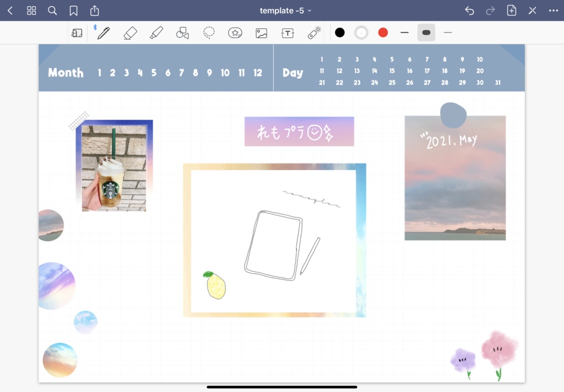Tap the Month label in header
The width and height of the screenshot is (564, 392).
[66, 73]
